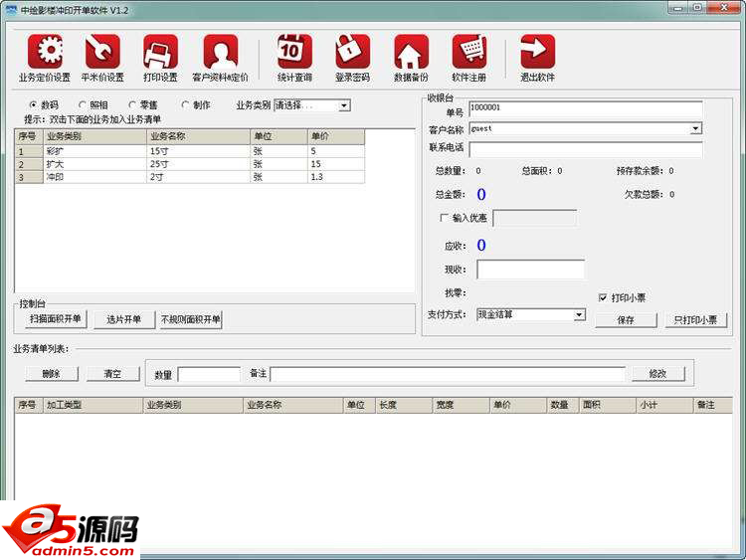Image resolution: width=746 pixels, height=560 pixels.
Task: Focus the 数量 input field
Action: click(209, 374)
